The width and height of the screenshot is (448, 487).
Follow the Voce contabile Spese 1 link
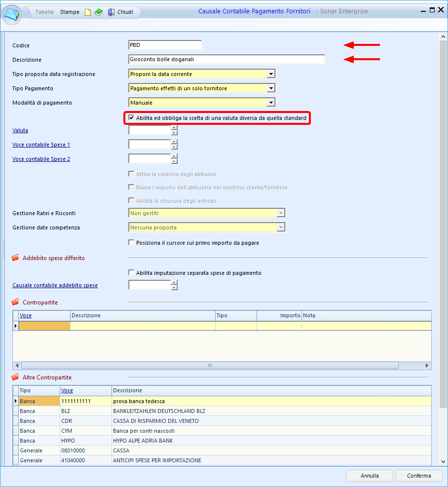(41, 145)
